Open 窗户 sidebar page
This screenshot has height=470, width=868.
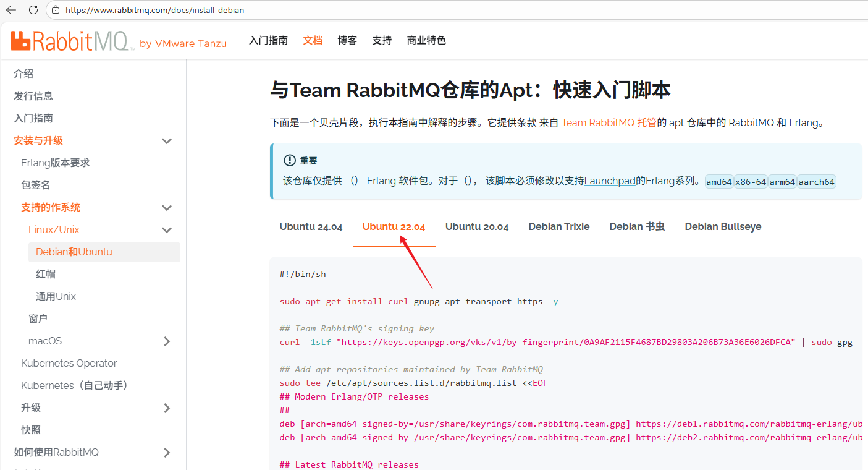[38, 318]
